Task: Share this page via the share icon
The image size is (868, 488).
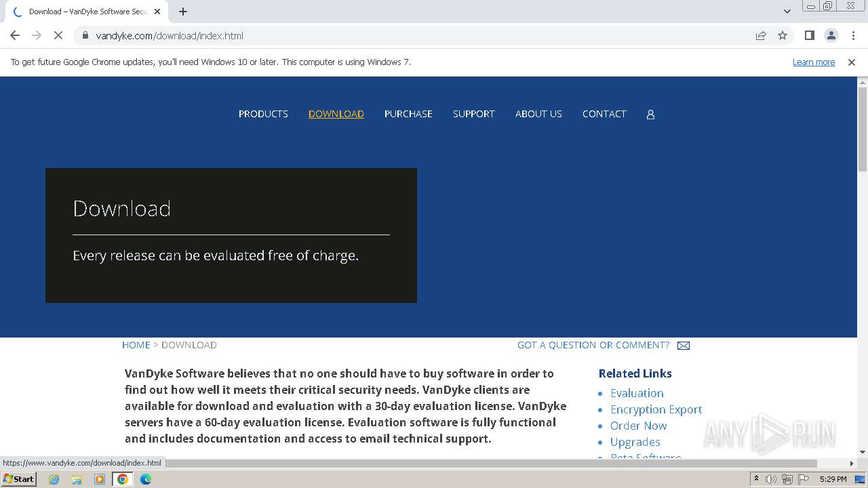Action: pos(761,35)
